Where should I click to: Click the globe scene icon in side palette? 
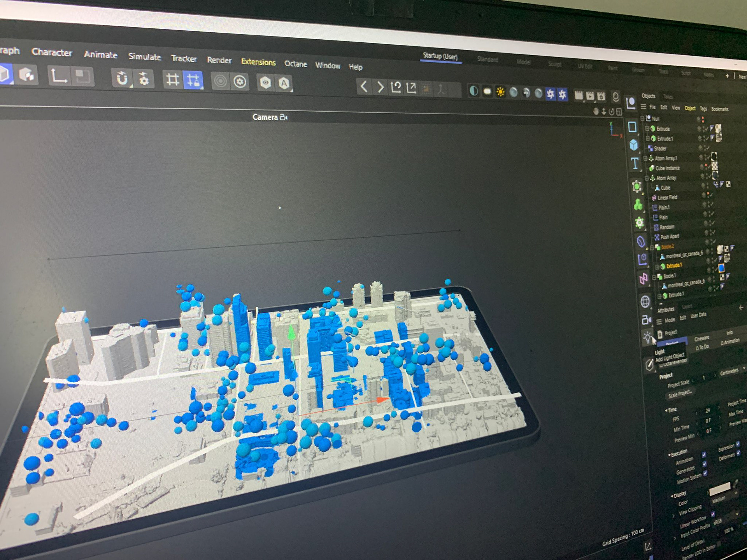tap(645, 301)
